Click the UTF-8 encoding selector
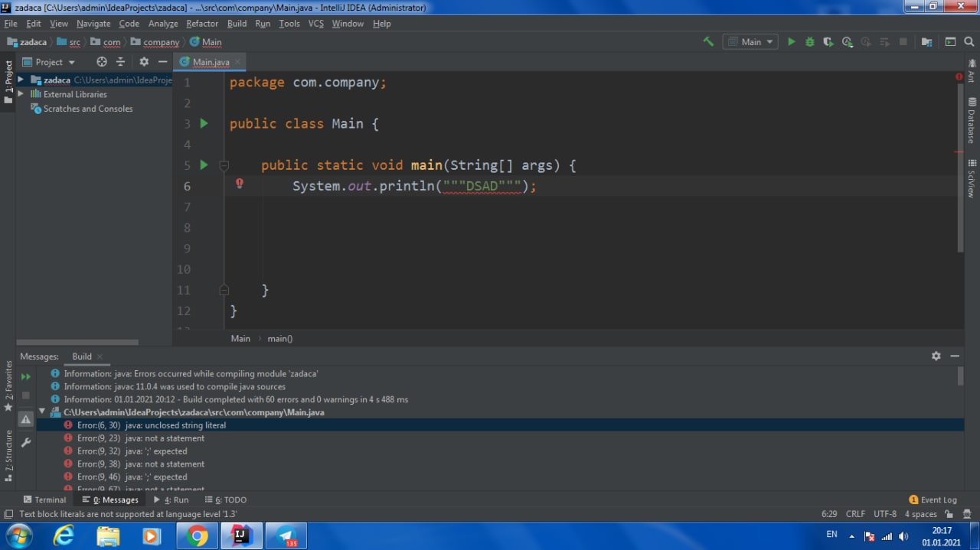The width and height of the screenshot is (980, 550). click(x=885, y=514)
